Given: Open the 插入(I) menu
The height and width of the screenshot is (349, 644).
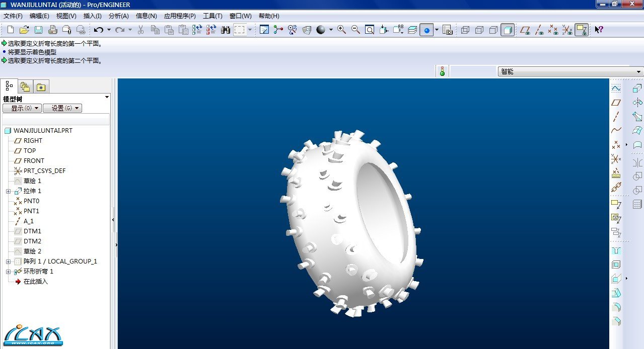Looking at the screenshot, I should point(92,16).
